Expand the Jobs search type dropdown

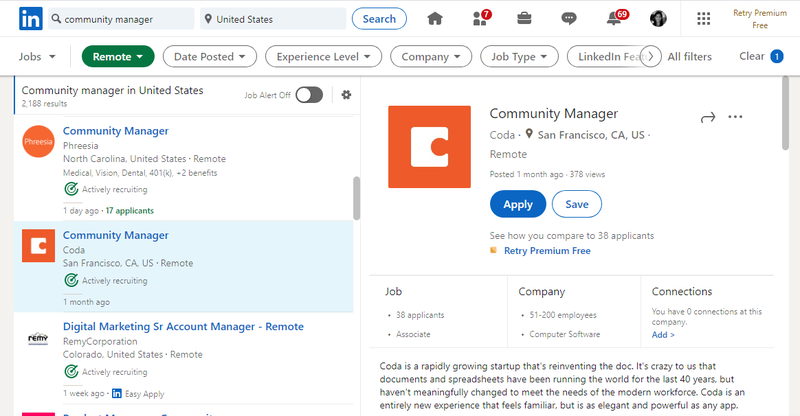click(x=37, y=57)
